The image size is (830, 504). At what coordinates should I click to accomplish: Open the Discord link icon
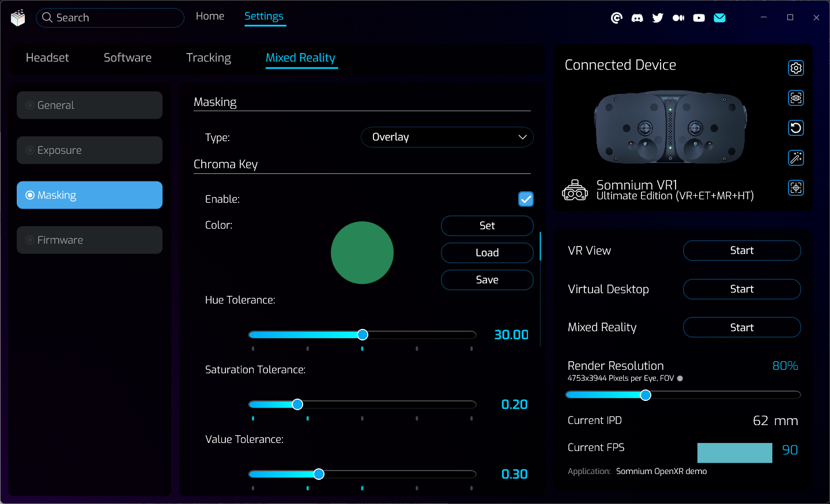(637, 18)
